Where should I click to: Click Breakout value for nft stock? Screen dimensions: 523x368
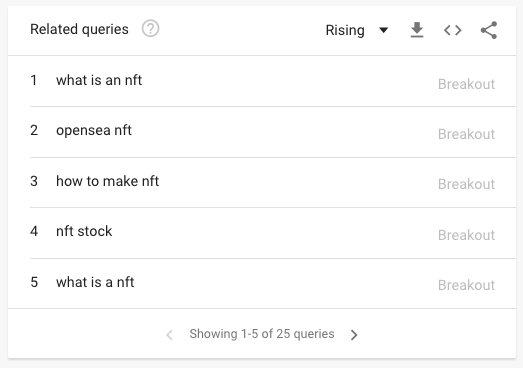[x=466, y=235]
